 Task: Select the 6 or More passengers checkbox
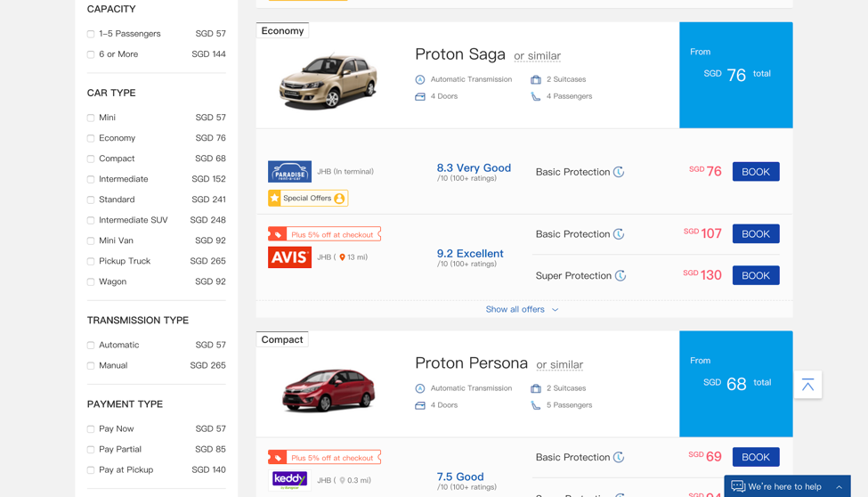[x=91, y=54]
